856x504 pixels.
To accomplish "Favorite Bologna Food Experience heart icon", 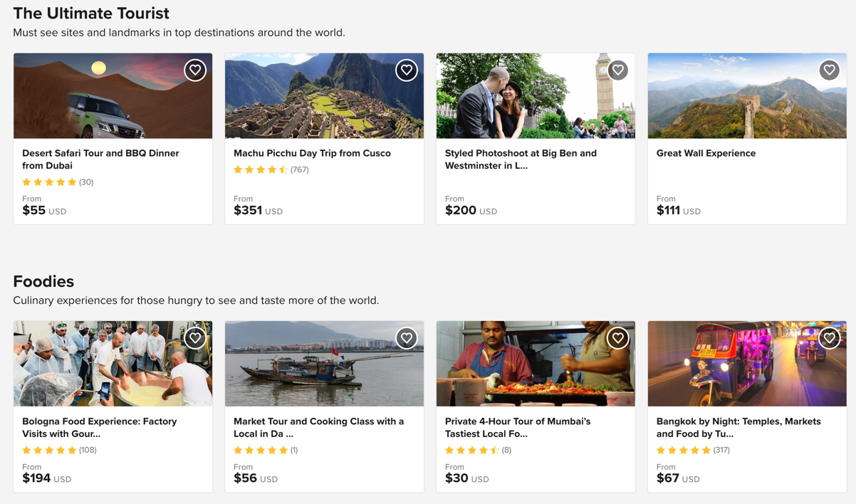I will click(195, 338).
